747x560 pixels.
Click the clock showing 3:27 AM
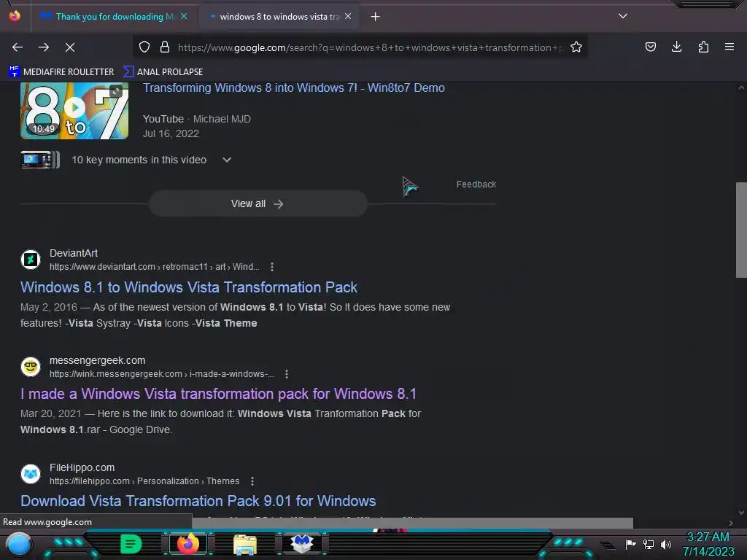[708, 544]
